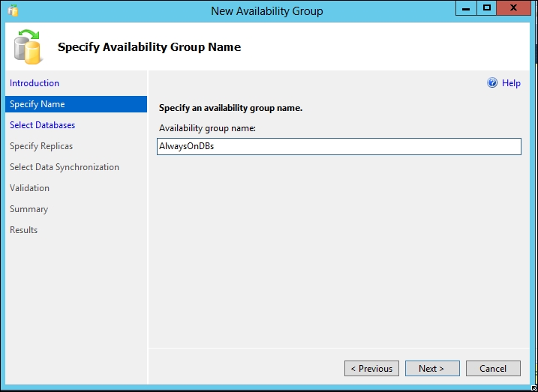The image size is (538, 392).
Task: Select the Specify Name step
Action: click(x=38, y=104)
